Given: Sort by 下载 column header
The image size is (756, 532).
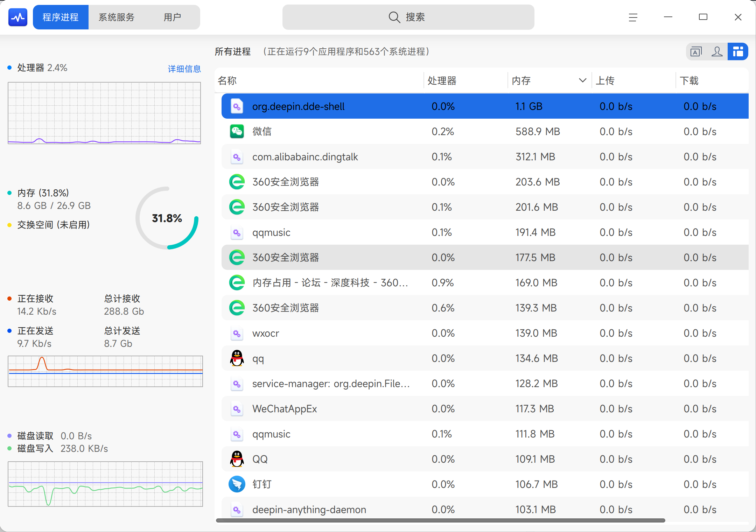Looking at the screenshot, I should 712,80.
